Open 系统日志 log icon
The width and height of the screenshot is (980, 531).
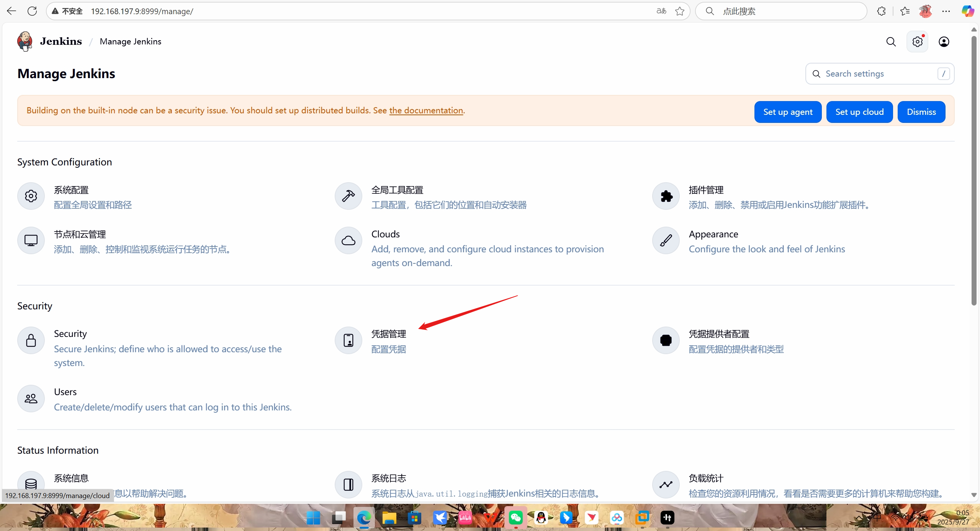[348, 485]
